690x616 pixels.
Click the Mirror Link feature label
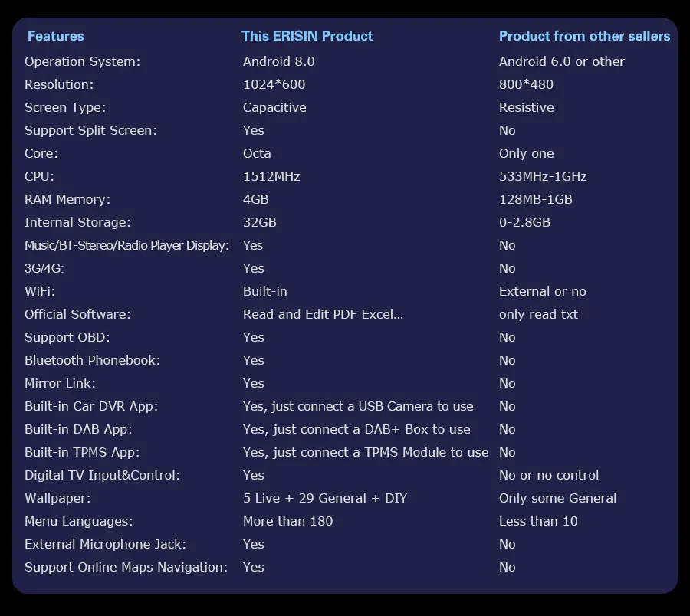click(60, 383)
